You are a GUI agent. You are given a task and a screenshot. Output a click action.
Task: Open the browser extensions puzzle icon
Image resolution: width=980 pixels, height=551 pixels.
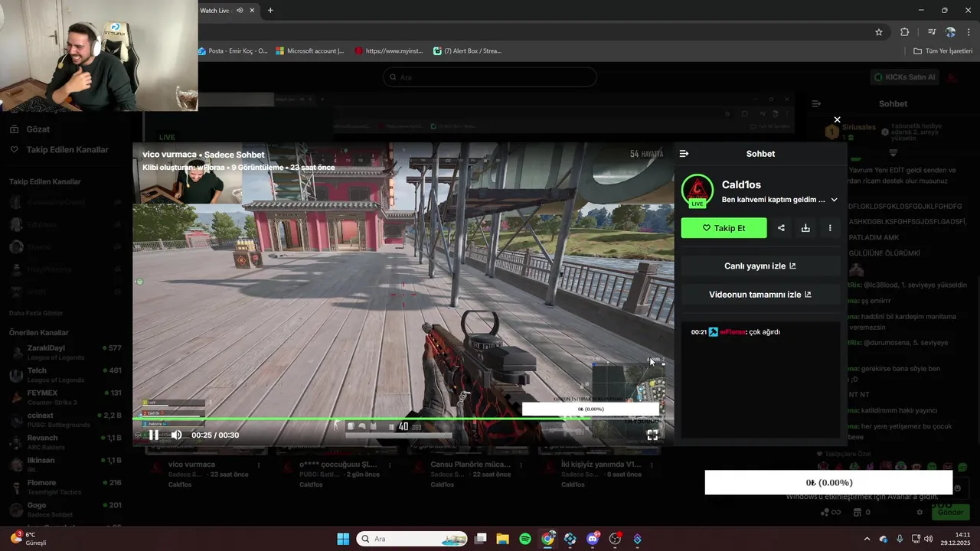(x=905, y=32)
